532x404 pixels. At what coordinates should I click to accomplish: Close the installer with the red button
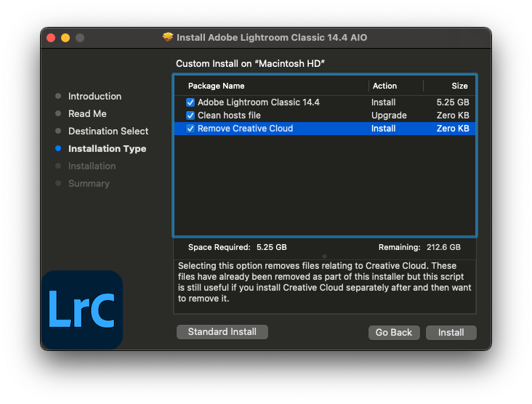tap(51, 38)
